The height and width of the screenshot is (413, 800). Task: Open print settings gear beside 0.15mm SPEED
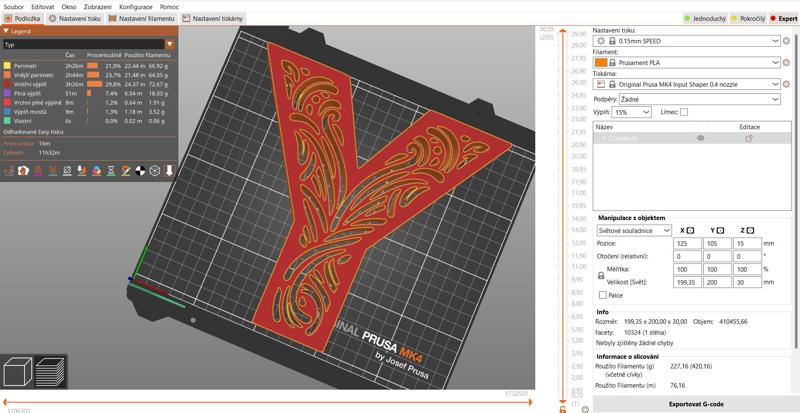pos(786,41)
